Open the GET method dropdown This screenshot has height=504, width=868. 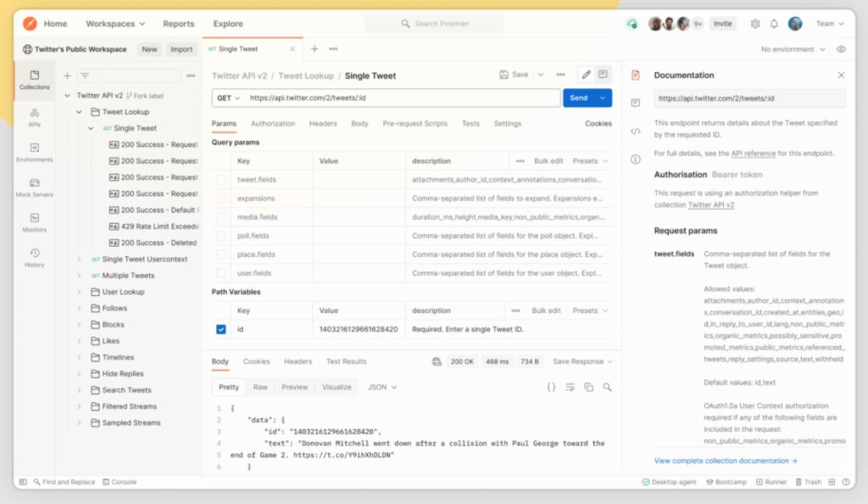228,98
